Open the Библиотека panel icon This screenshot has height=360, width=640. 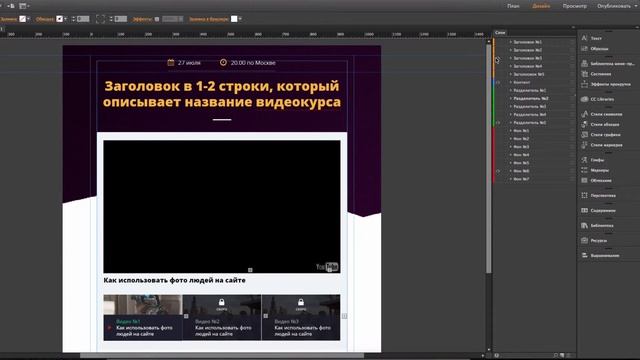tap(584, 225)
